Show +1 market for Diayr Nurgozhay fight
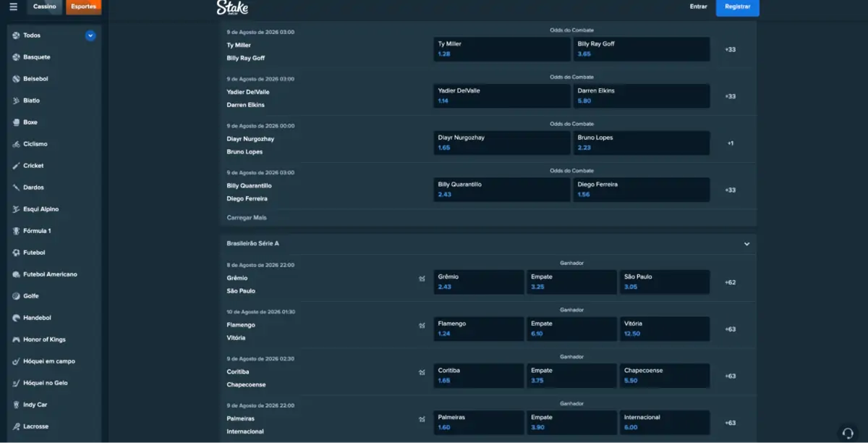The width and height of the screenshot is (868, 443). pyautogui.click(x=731, y=143)
